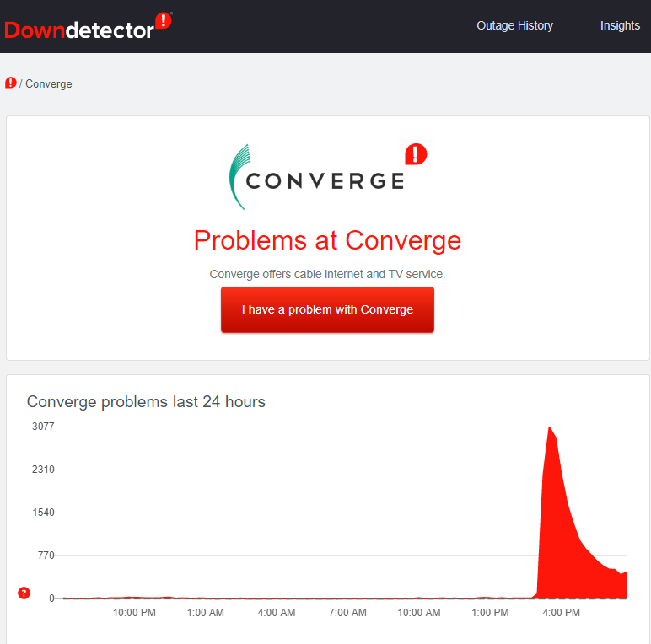This screenshot has width=651, height=644.
Task: Open the Insights menu item
Action: click(620, 26)
